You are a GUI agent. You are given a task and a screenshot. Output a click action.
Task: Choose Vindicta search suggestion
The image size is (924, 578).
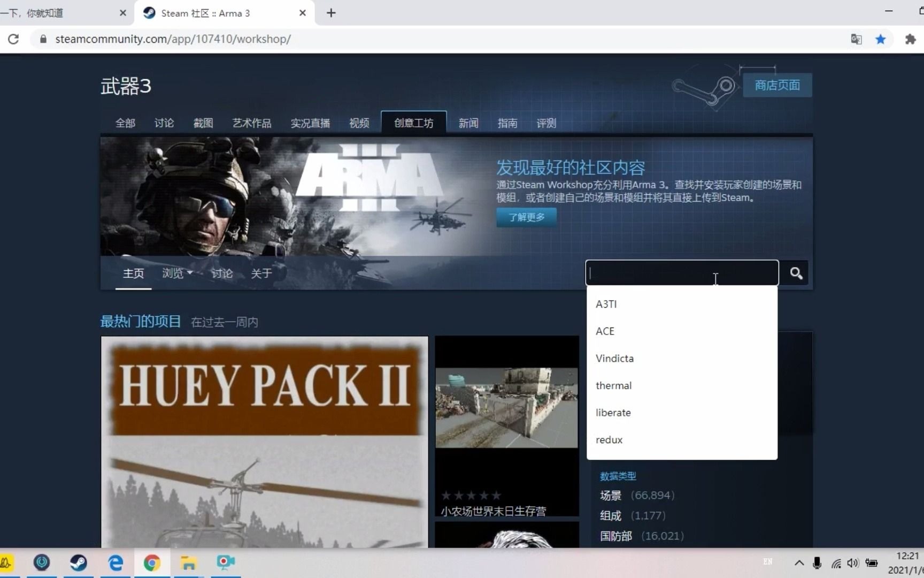point(682,358)
